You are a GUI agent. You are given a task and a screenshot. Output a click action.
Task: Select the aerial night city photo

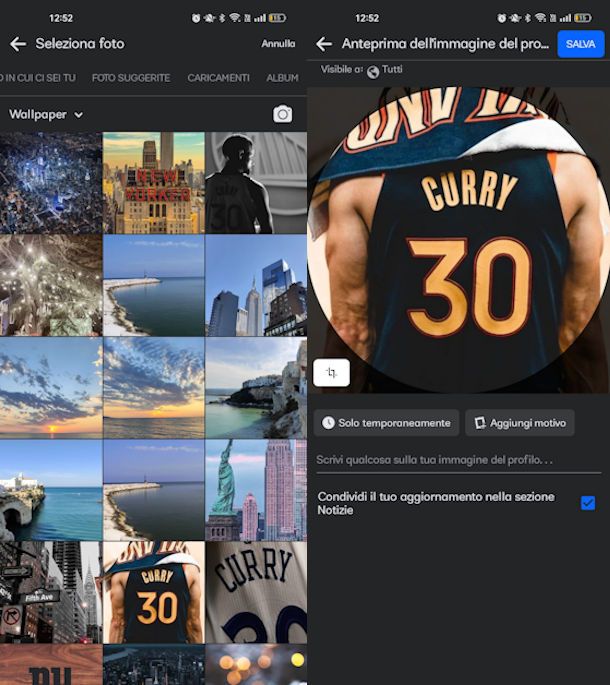51,183
